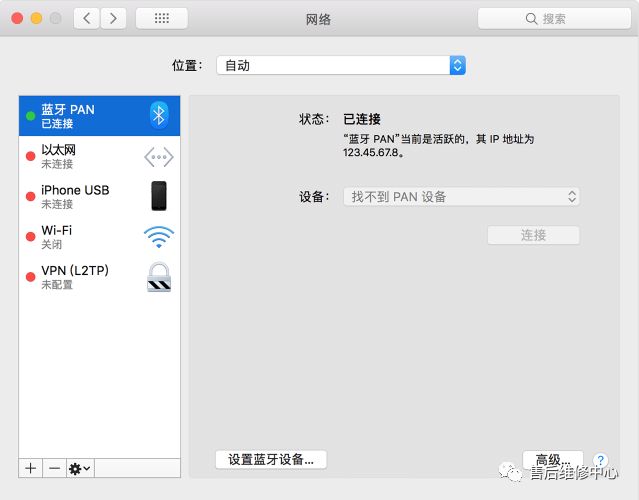Click the 已连接 status value text
This screenshot has height=500, width=639.
362,119
